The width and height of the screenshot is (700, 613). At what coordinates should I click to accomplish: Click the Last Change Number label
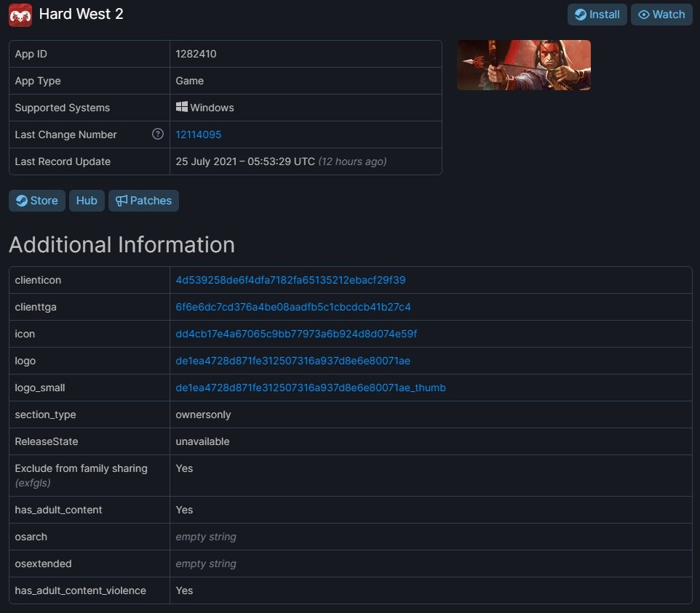[x=65, y=135]
